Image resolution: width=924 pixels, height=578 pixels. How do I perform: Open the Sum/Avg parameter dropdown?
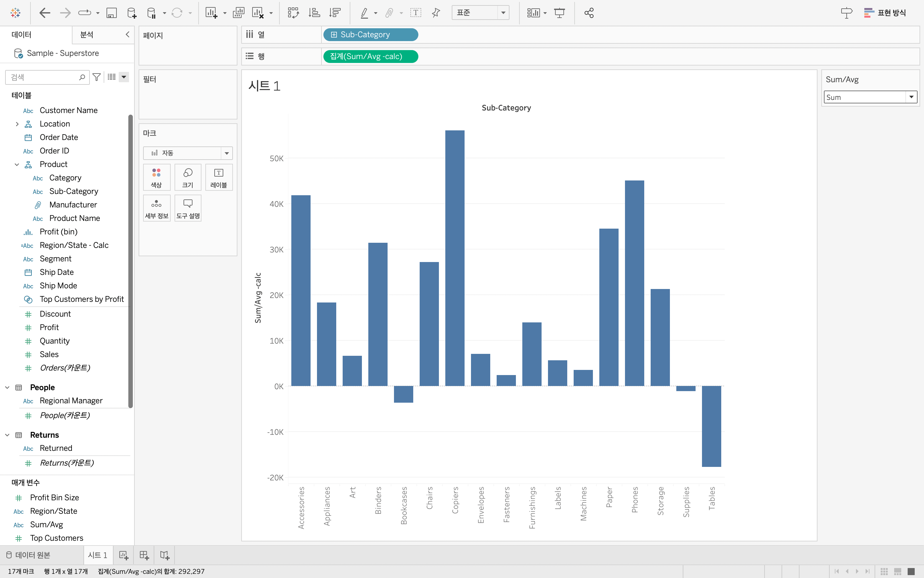[870, 97]
